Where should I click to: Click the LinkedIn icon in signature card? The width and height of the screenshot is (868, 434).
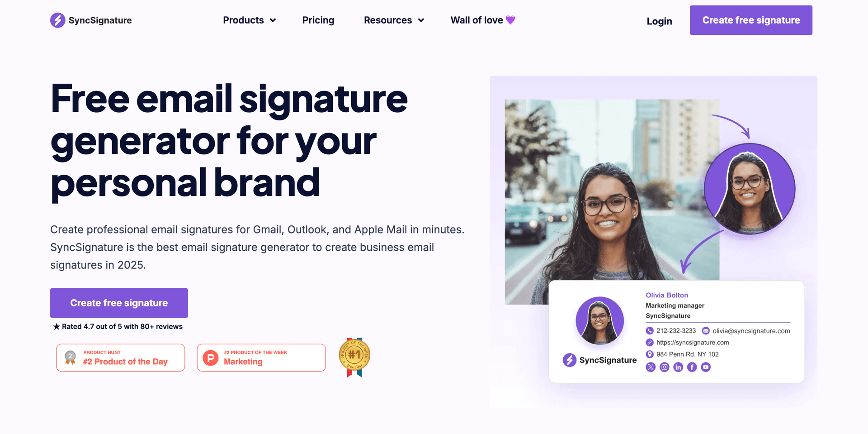678,367
